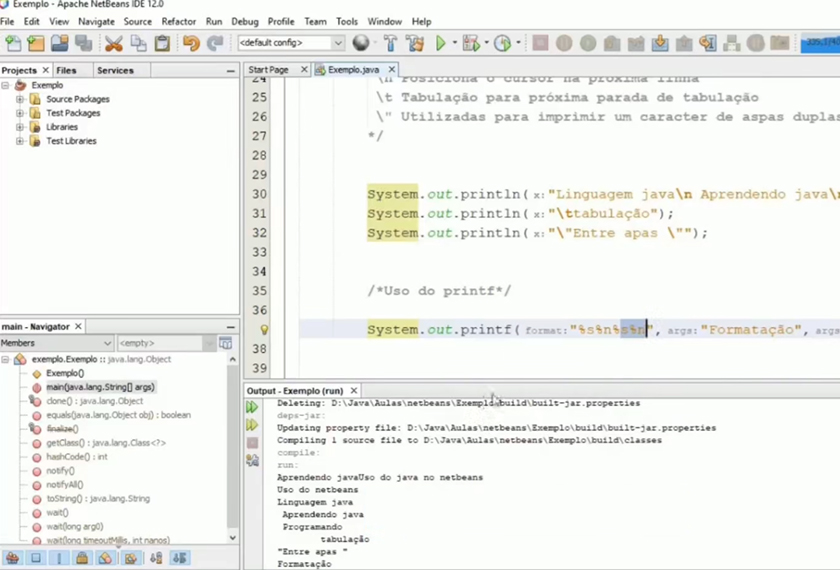
Task: Click the New Project toolbar icon
Action: pyautogui.click(x=36, y=43)
